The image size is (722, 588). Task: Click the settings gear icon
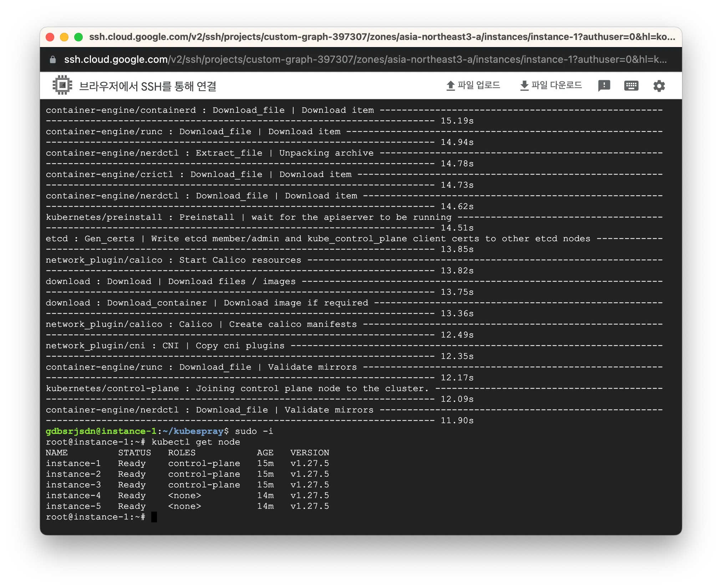pos(659,86)
